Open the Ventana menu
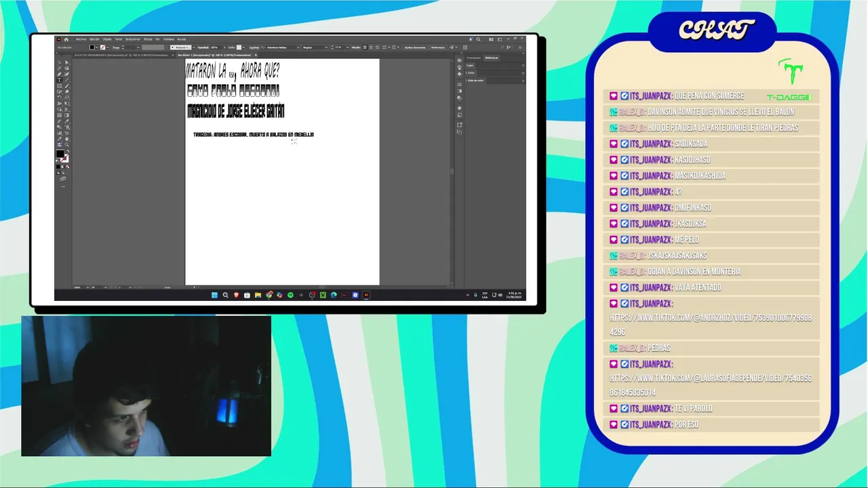 pos(169,39)
